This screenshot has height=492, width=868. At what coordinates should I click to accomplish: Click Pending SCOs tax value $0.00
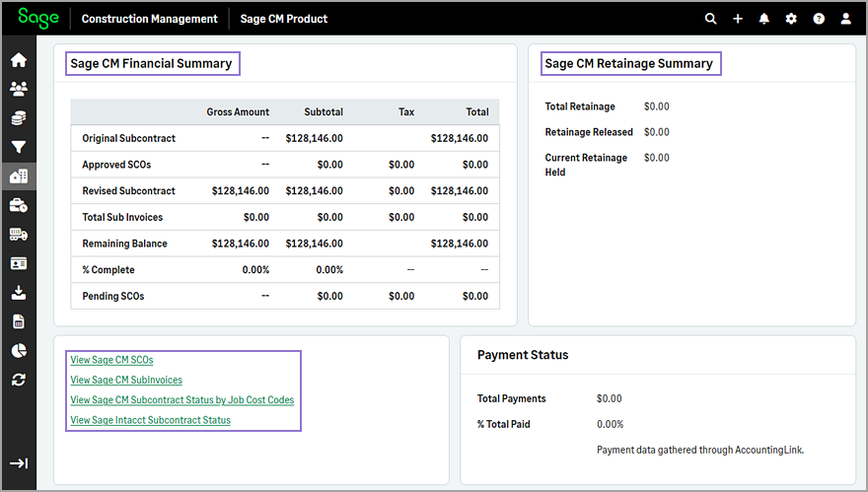tap(401, 296)
